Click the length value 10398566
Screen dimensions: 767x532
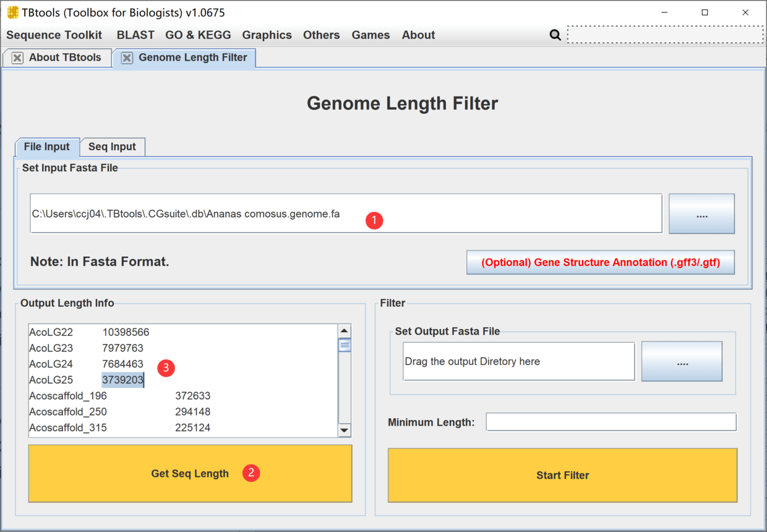point(126,332)
